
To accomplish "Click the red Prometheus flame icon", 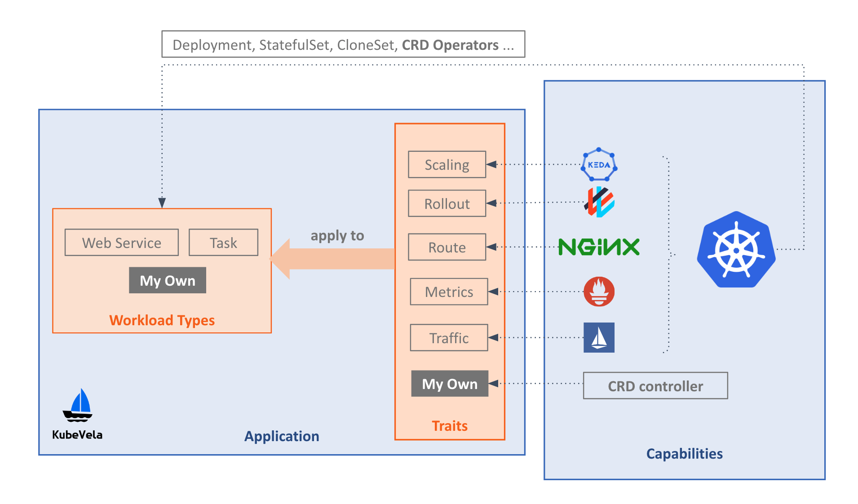I will (x=599, y=292).
